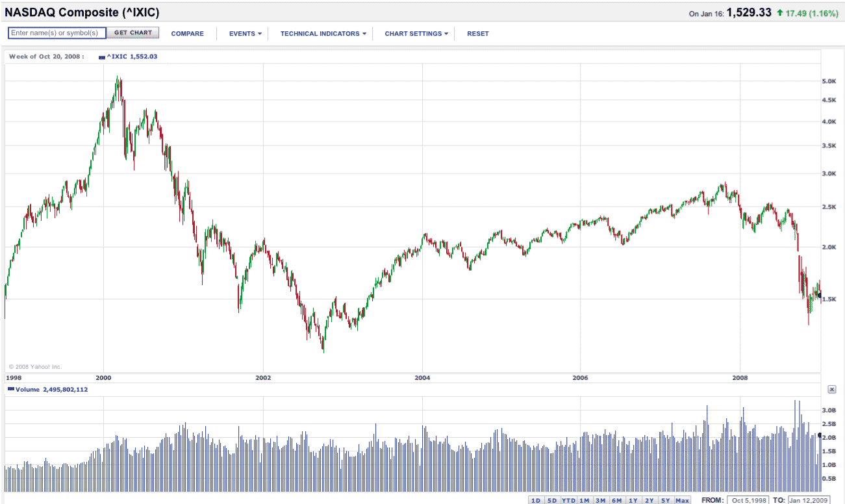Click the FROM date field
The image size is (845, 504).
pos(748,500)
